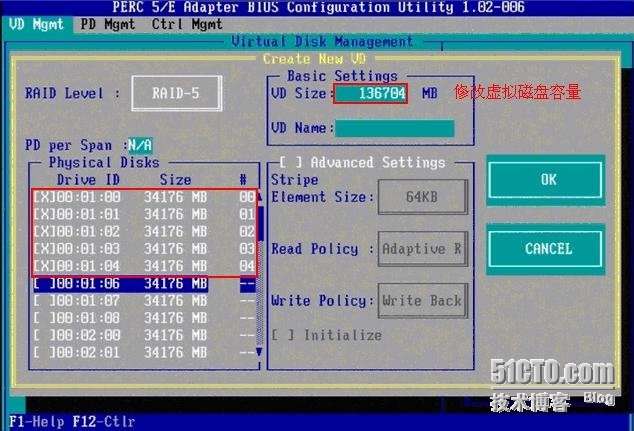This screenshot has height=431, width=634.
Task: Click the VD Size field showing 136704
Action: [x=370, y=93]
